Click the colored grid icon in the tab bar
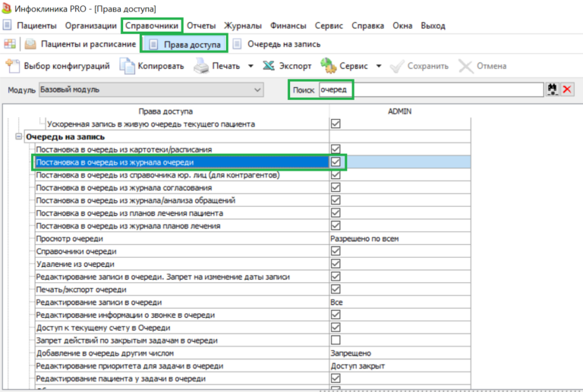The width and height of the screenshot is (583, 392). point(10,44)
